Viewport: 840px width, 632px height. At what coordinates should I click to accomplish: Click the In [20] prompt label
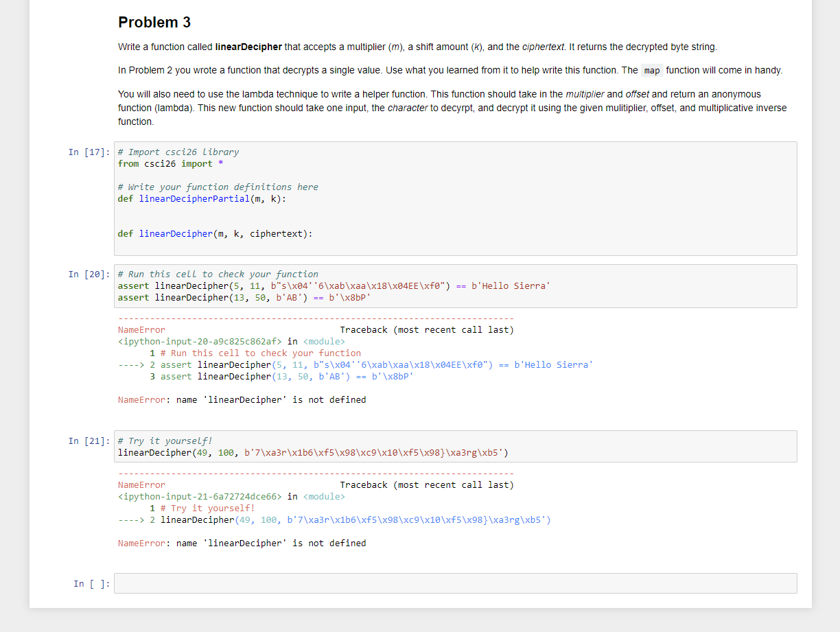[89, 274]
